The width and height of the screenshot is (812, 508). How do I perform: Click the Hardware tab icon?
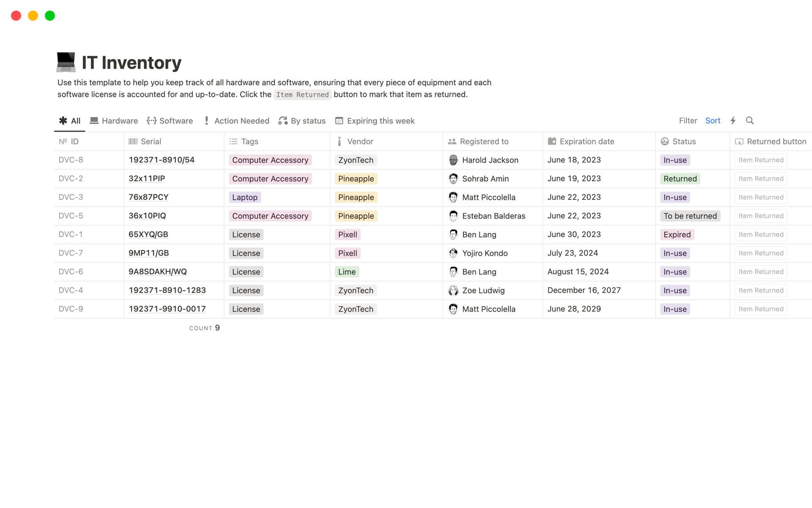94,121
